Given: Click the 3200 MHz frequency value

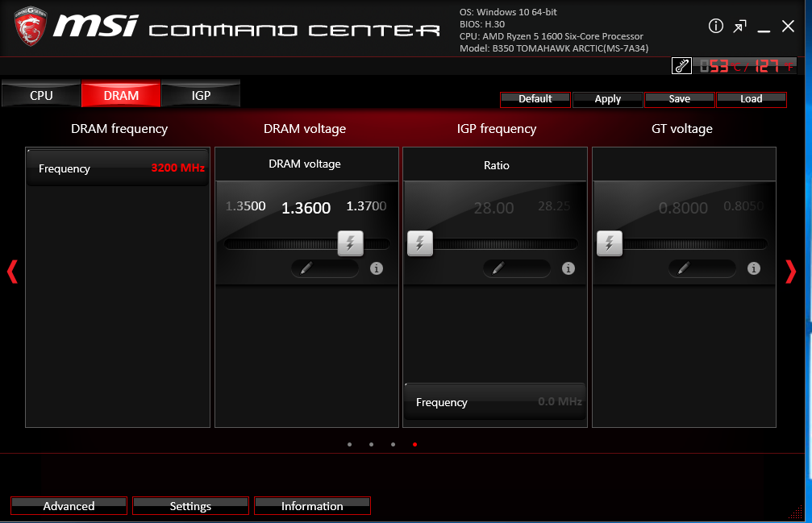Looking at the screenshot, I should point(177,168).
